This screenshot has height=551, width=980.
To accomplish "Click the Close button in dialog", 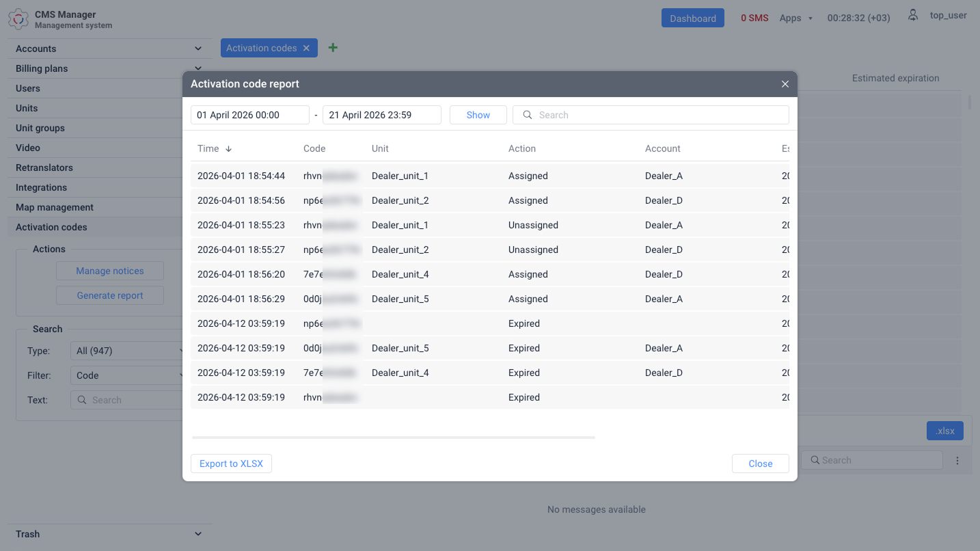I will [761, 463].
